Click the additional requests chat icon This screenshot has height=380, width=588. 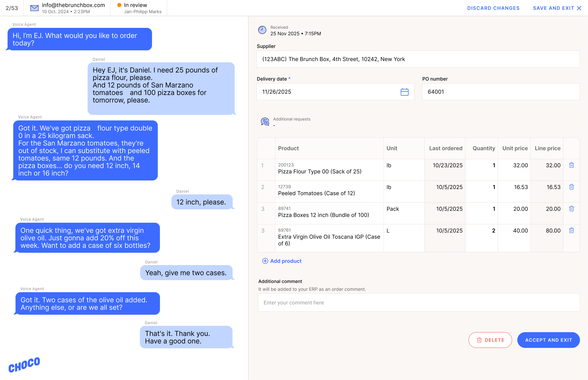(x=265, y=122)
